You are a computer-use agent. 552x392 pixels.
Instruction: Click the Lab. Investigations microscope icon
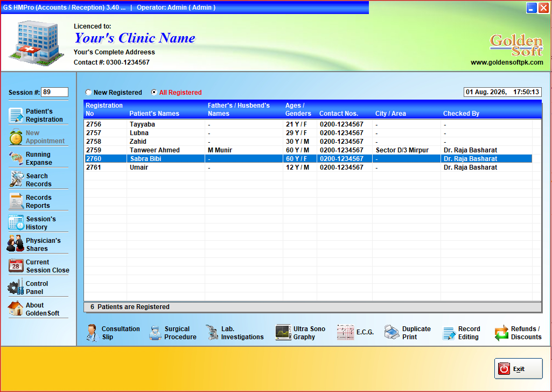(212, 333)
